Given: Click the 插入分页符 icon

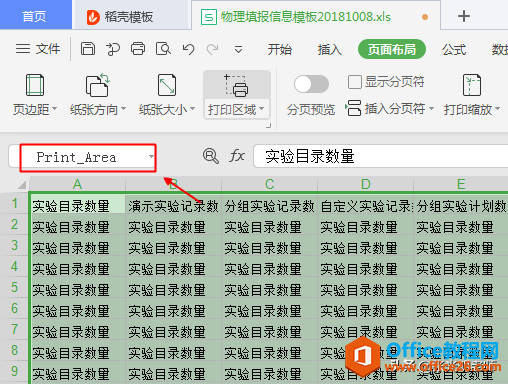Looking at the screenshot, I should click(353, 108).
